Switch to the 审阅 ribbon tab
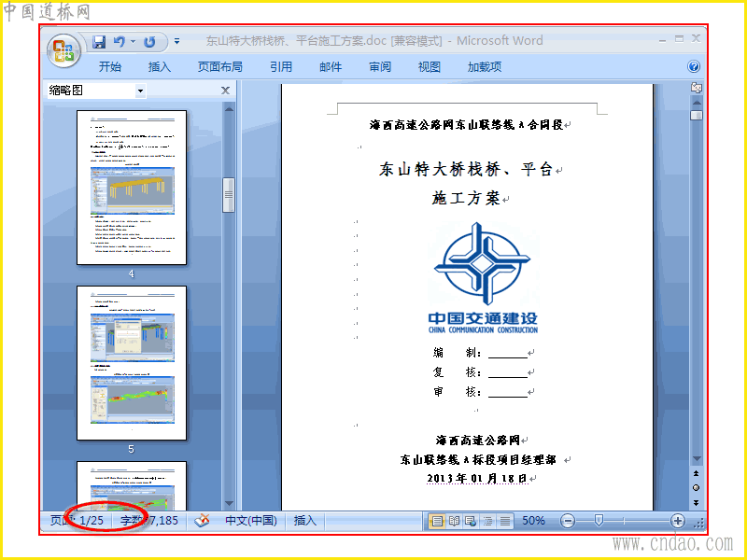 pos(380,66)
